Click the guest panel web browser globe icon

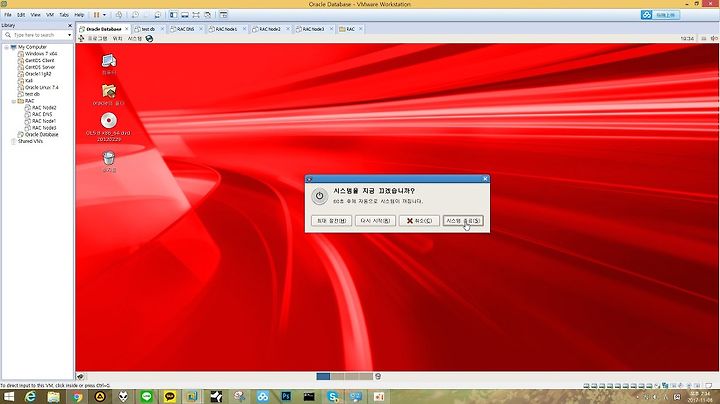tap(149, 39)
